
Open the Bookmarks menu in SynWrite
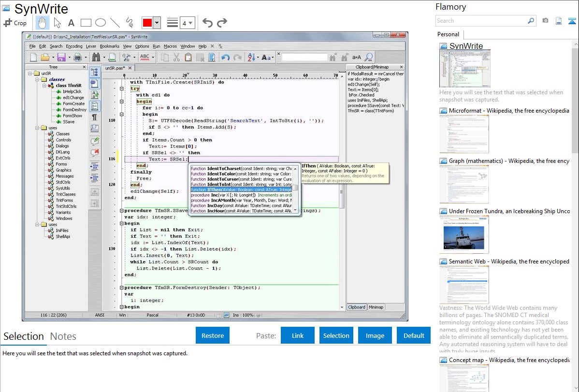pos(110,46)
